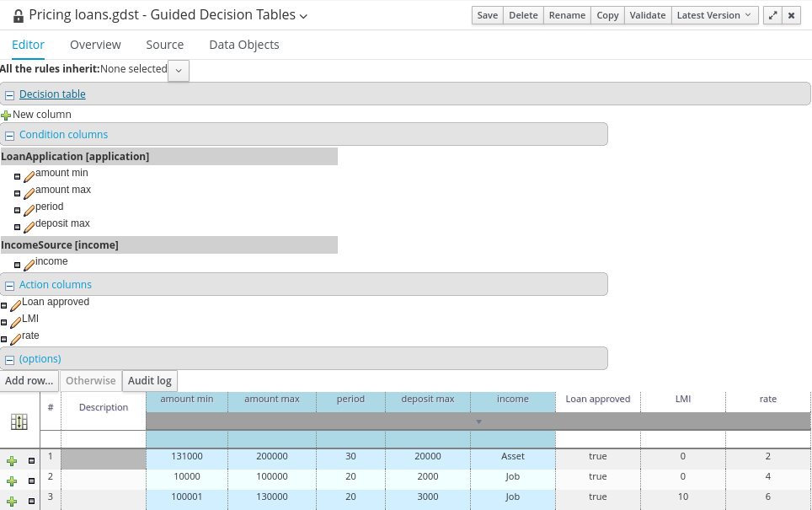Insert row after row 2 with plus icon
The height and width of the screenshot is (510, 812).
12,481
